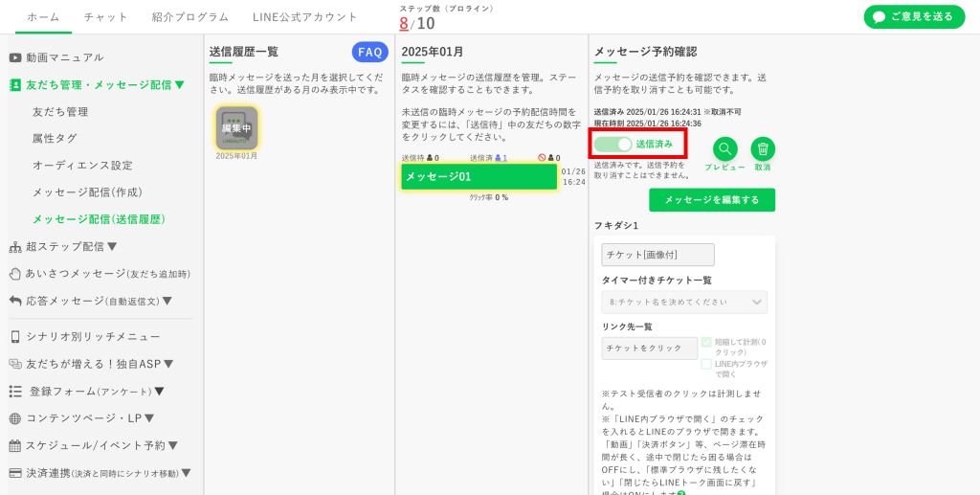Click the 超ステップ配信 hierarchy icon
Viewport: 980px width, 495px height.
(15, 247)
